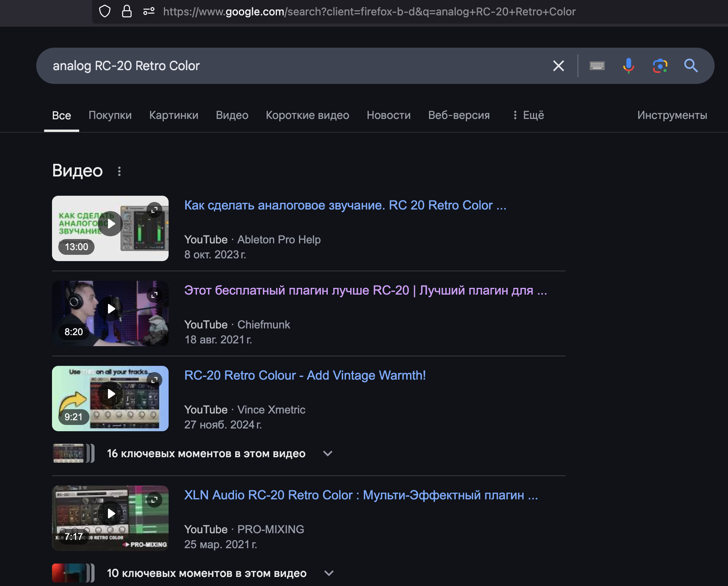Play the 9:21 Vince Xmetric video
Screen dimensions: 728x586
[x=110, y=394]
